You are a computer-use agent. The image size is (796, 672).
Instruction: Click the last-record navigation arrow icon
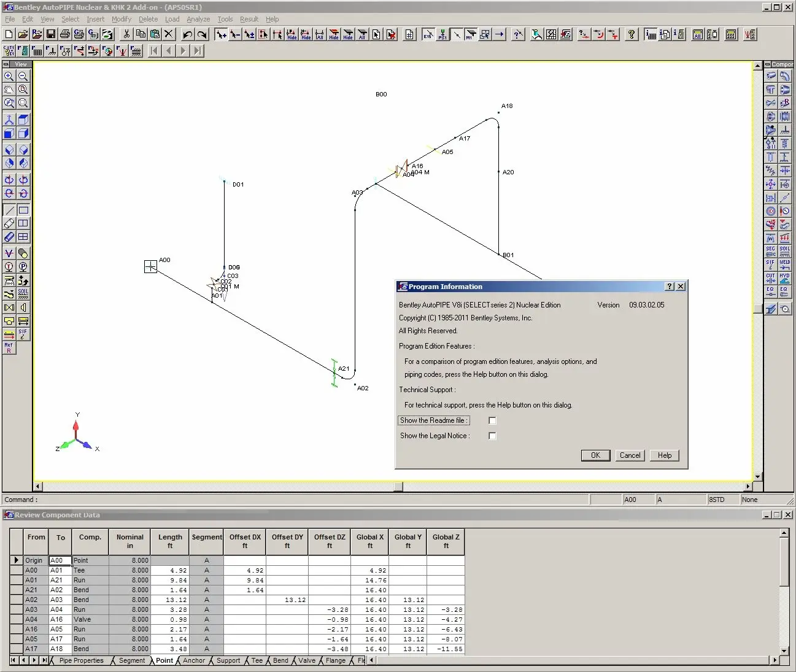pyautogui.click(x=197, y=51)
